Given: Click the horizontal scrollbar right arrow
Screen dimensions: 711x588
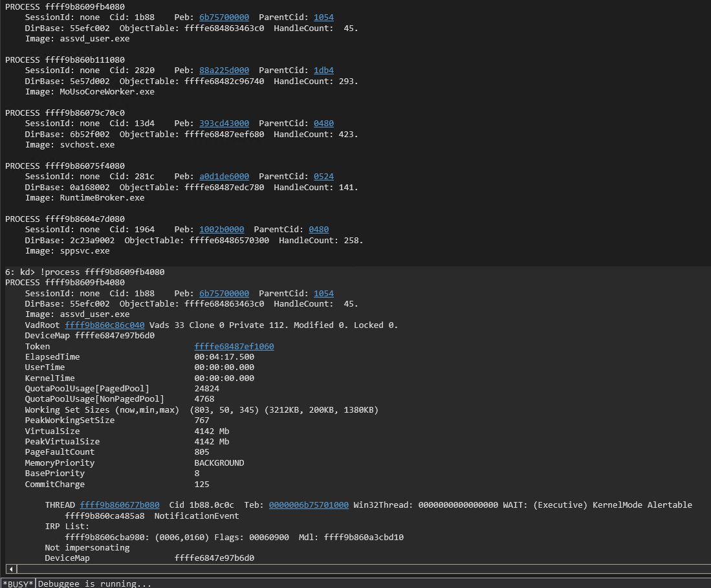Looking at the screenshot, I should click(x=705, y=569).
